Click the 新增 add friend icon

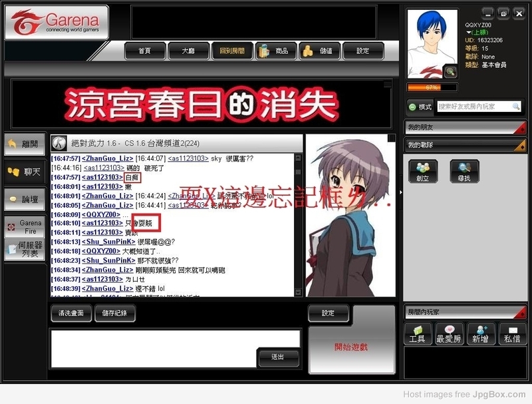[481, 333]
